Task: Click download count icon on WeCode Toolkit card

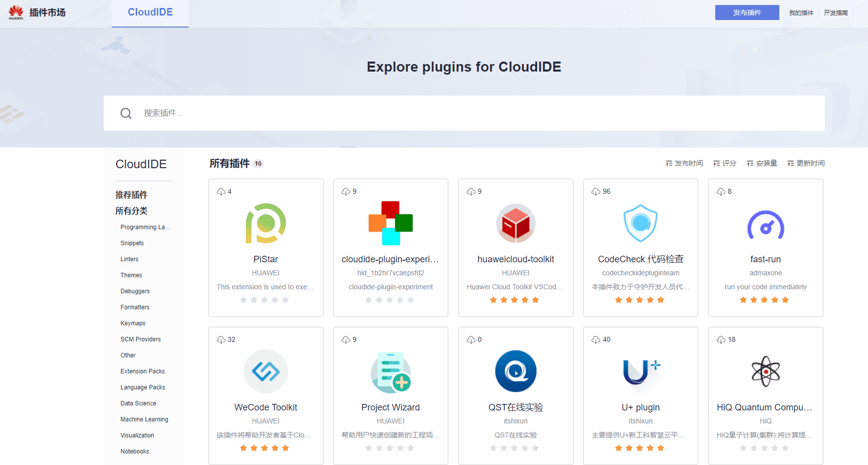Action: [x=221, y=340]
